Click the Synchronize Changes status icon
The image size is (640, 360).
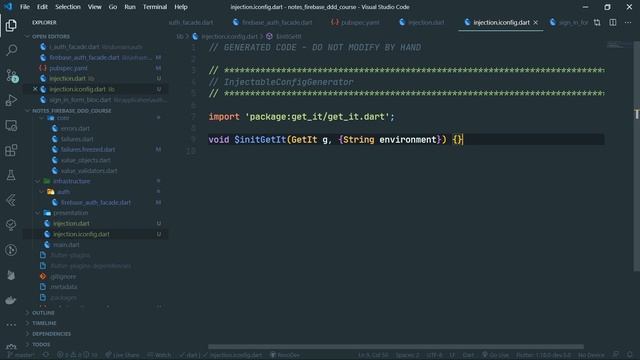click(46, 355)
